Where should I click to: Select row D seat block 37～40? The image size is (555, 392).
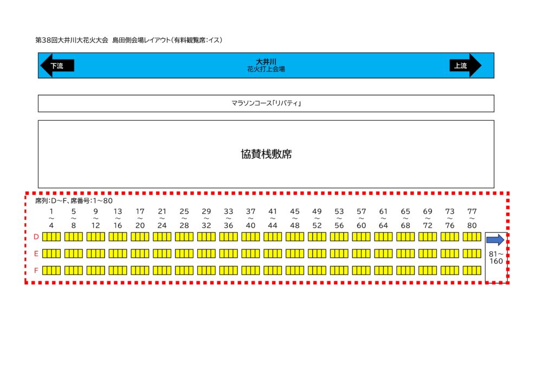[x=250, y=237]
